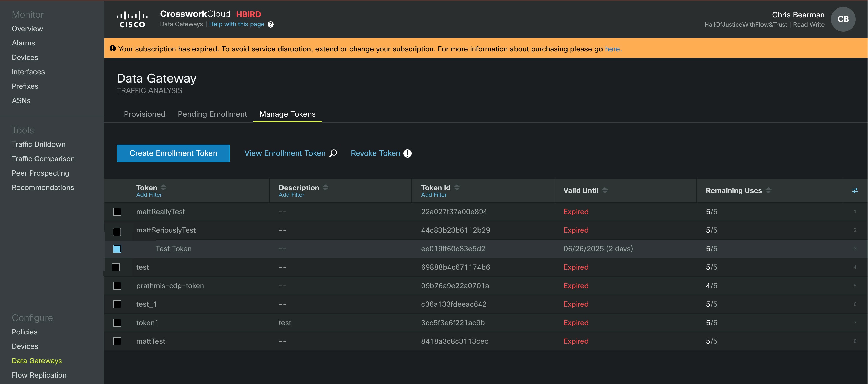
Task: Select the token1 checkbox
Action: pyautogui.click(x=117, y=323)
